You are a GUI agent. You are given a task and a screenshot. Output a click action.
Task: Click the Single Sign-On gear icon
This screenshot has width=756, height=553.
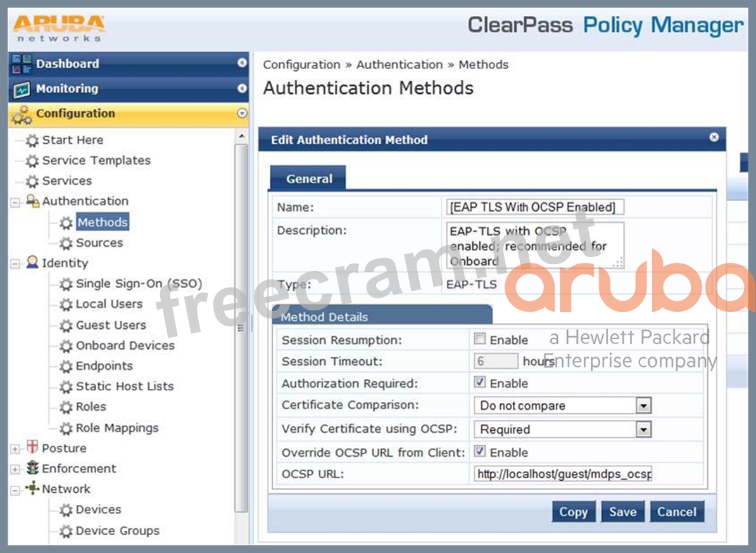(66, 284)
